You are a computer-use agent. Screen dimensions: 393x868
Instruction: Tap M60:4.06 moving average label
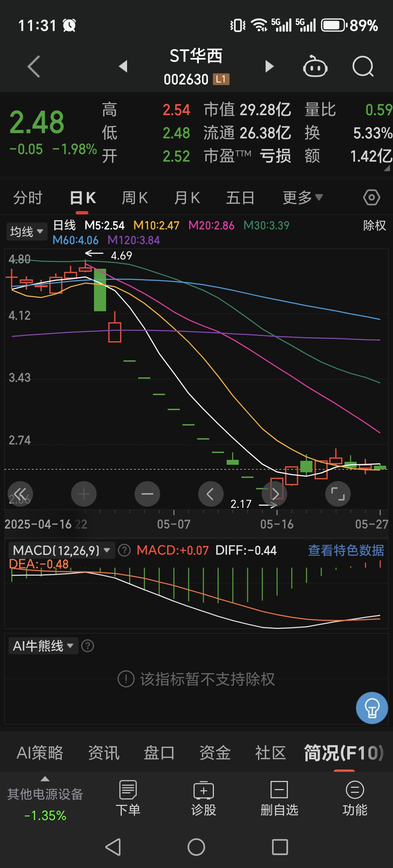[76, 240]
